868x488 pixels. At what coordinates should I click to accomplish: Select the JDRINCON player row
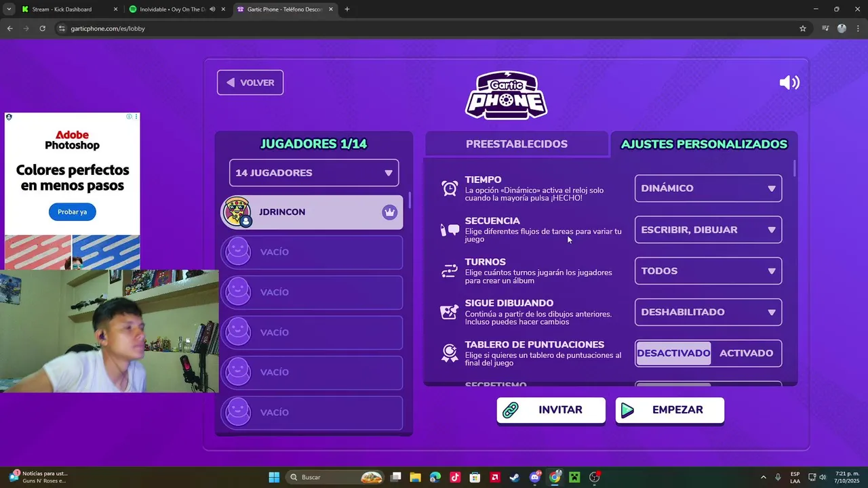312,212
